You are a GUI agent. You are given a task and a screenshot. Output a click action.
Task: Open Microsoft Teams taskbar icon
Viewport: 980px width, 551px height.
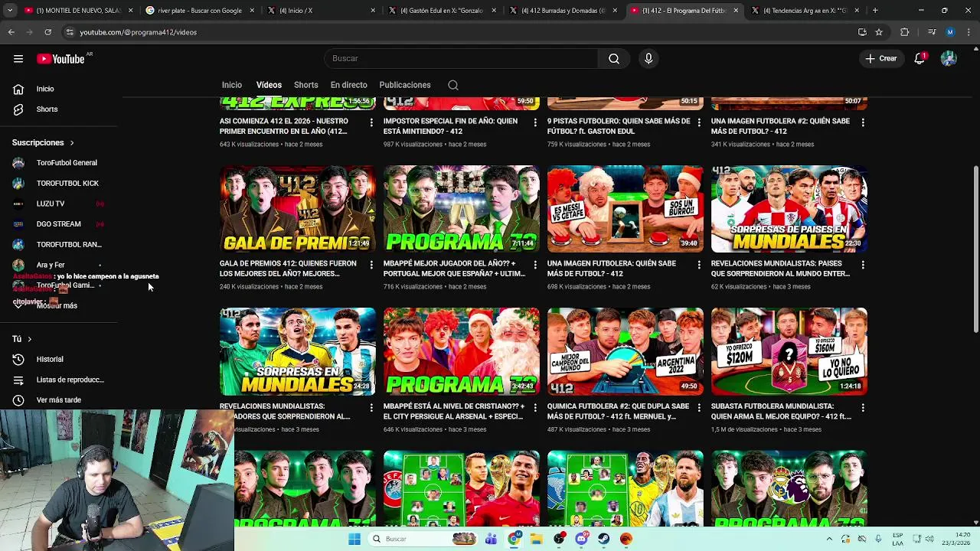492,539
